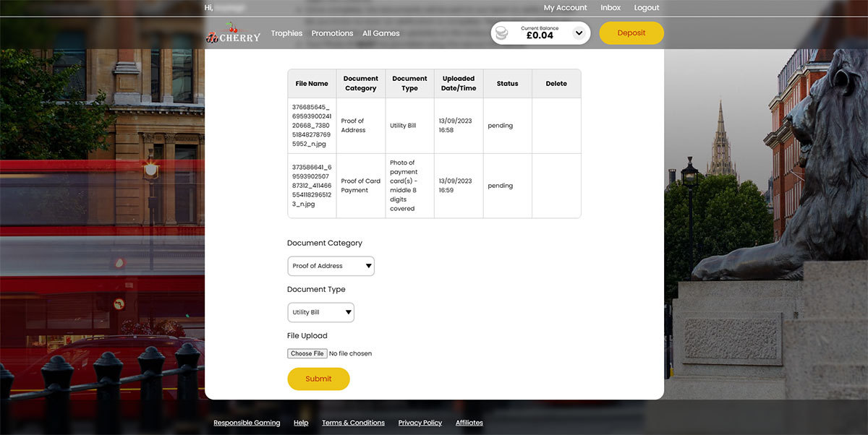Screen dimensions: 868x435
Task: Click the Choose File button
Action: pos(307,353)
